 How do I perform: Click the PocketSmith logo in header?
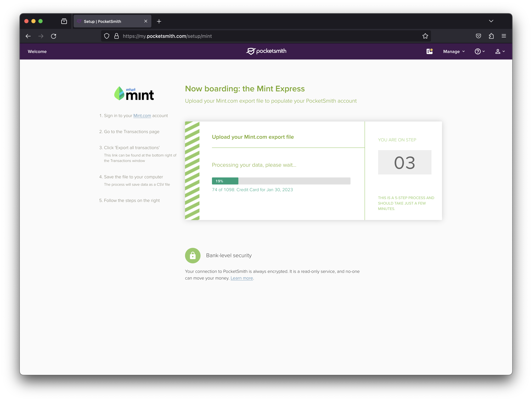coord(266,51)
